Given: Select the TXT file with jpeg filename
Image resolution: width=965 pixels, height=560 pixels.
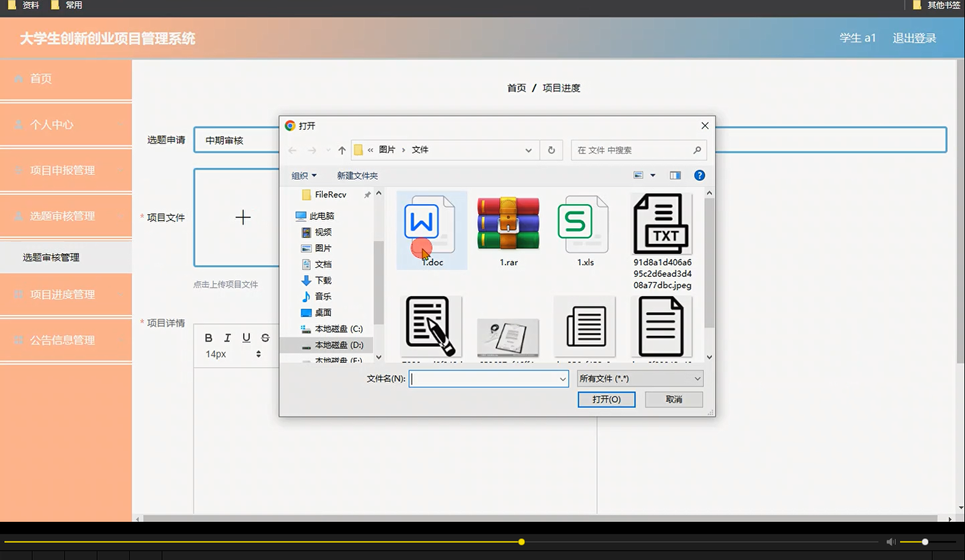Looking at the screenshot, I should click(661, 224).
